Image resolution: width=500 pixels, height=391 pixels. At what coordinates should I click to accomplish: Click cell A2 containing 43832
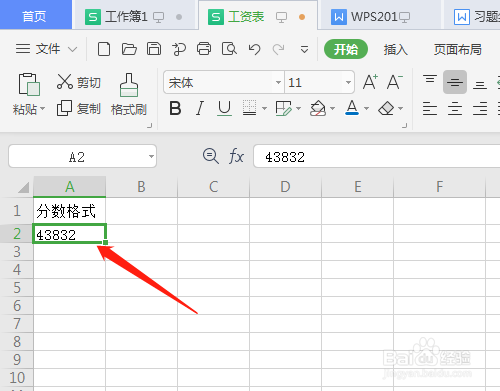(70, 234)
